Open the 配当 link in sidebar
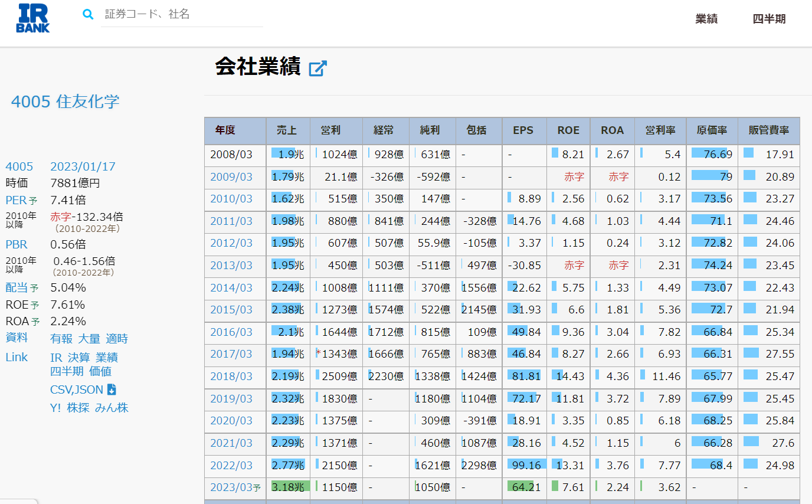This screenshot has width=812, height=504. 17,287
